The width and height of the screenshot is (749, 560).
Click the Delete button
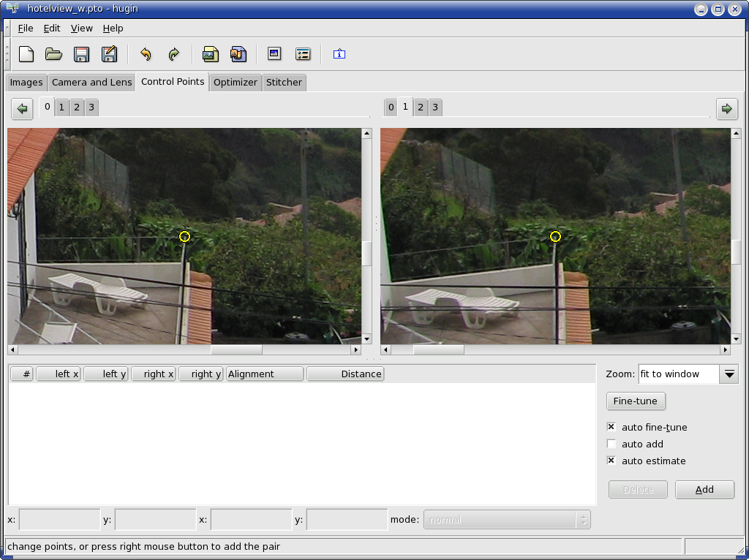[638, 490]
